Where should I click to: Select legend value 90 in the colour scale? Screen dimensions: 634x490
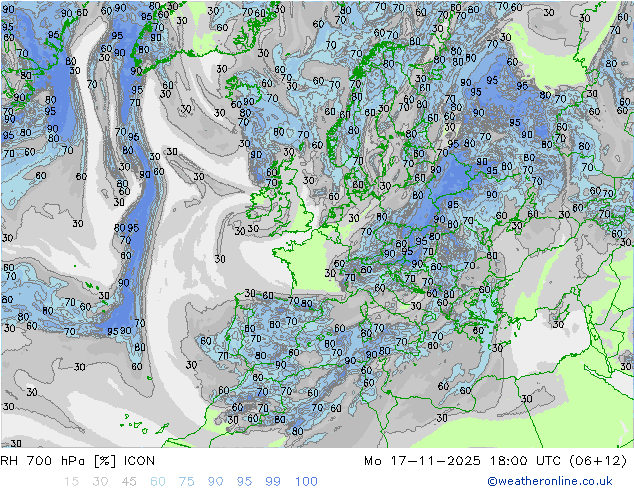click(215, 482)
